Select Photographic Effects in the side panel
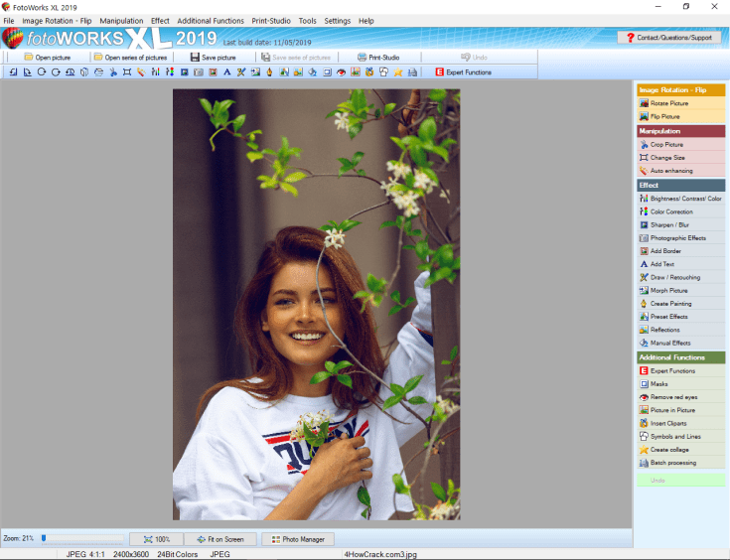This screenshot has width=730, height=560. pos(680,238)
